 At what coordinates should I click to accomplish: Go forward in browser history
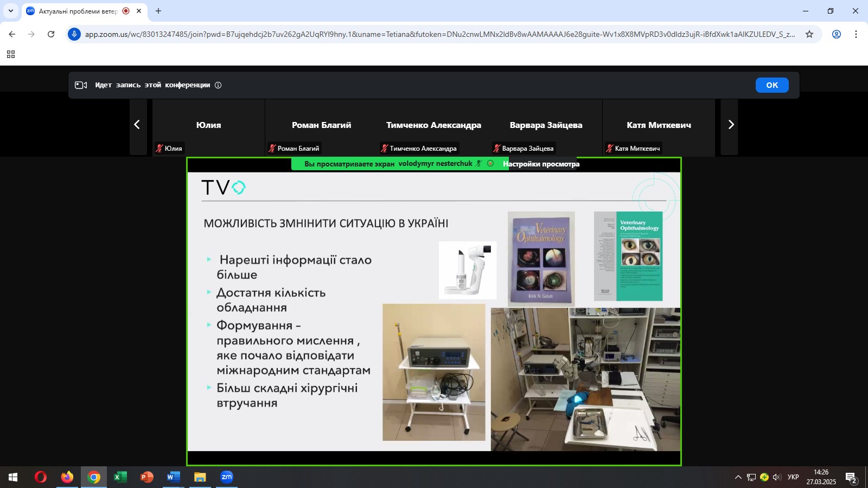[x=31, y=34]
